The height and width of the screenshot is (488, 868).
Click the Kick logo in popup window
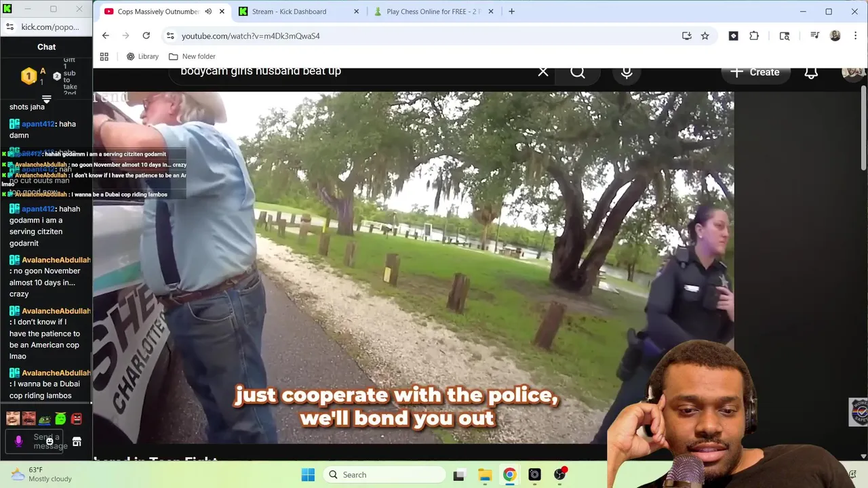coord(8,9)
